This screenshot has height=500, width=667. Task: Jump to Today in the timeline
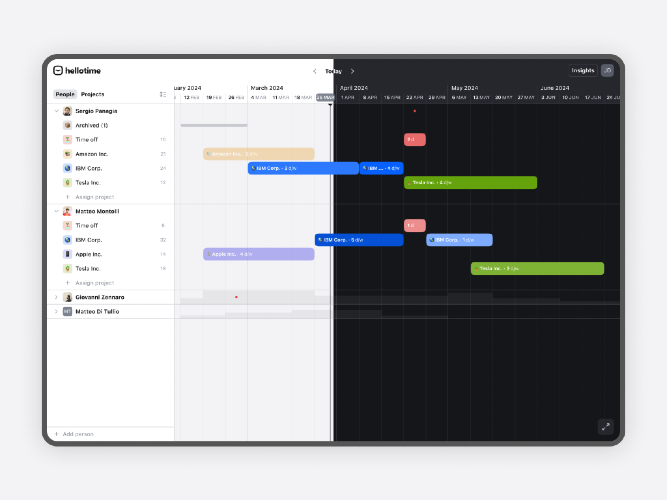coord(334,71)
